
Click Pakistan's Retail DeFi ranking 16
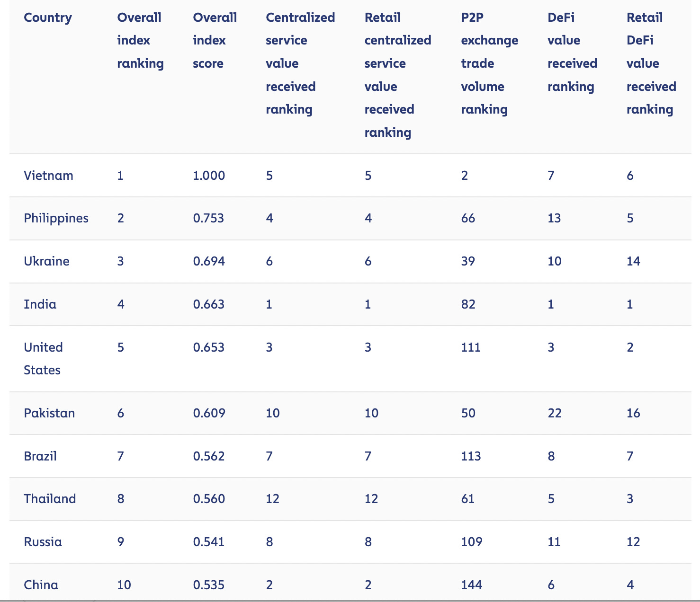coord(633,413)
